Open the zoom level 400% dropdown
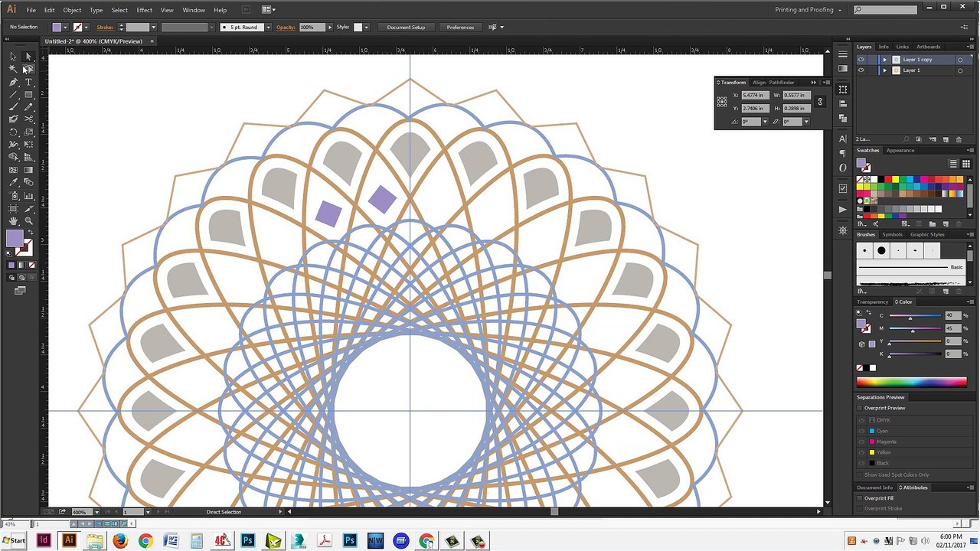The width and height of the screenshot is (980, 551). 96,512
